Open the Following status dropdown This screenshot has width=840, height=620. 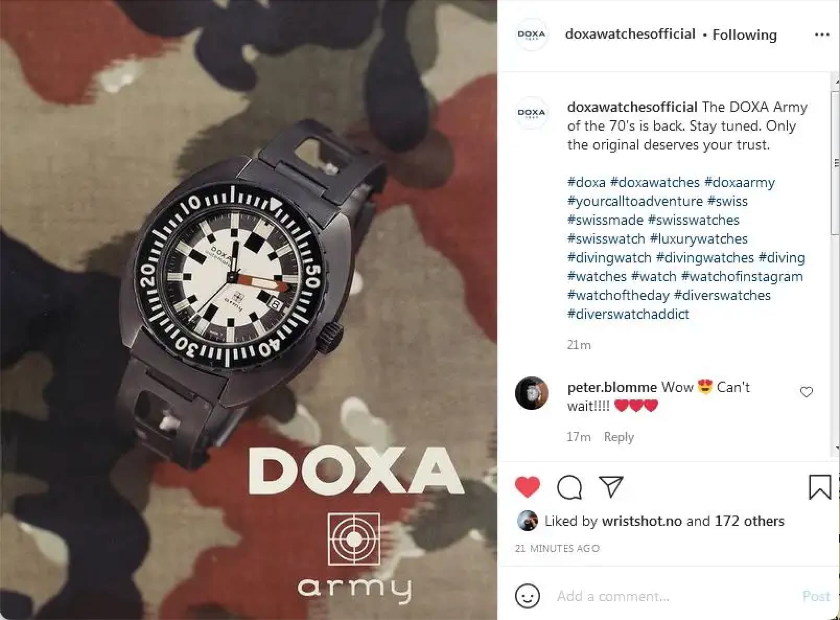[744, 35]
